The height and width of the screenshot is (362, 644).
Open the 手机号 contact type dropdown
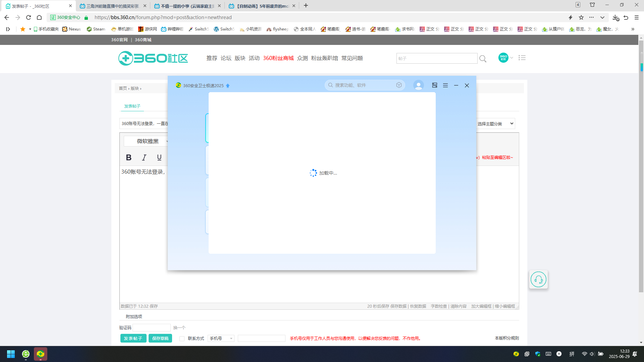(x=221, y=339)
